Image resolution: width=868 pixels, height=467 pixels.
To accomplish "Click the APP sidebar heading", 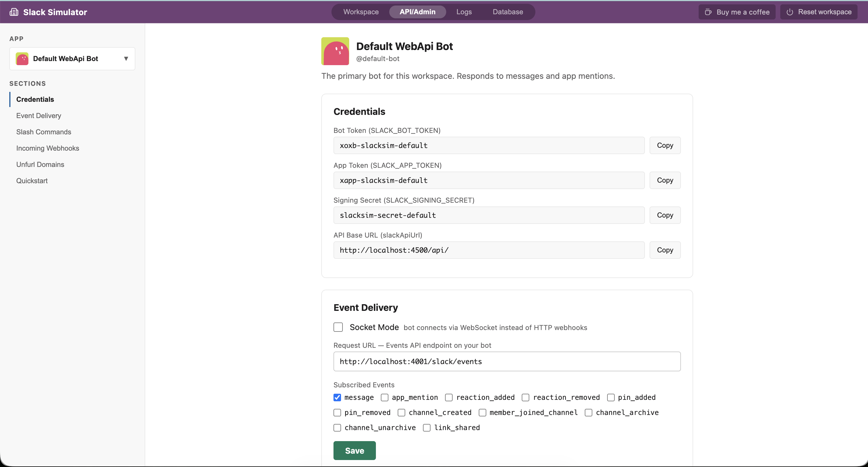I will coord(17,39).
